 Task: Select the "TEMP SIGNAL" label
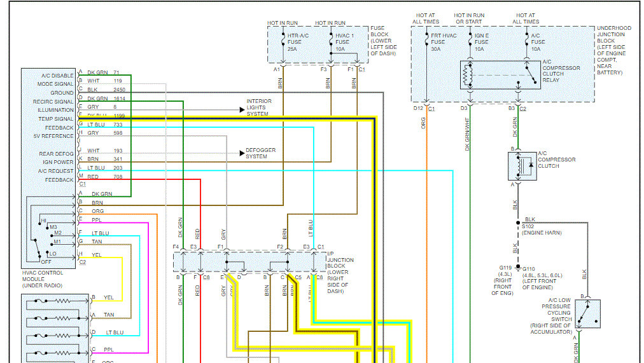[56, 119]
